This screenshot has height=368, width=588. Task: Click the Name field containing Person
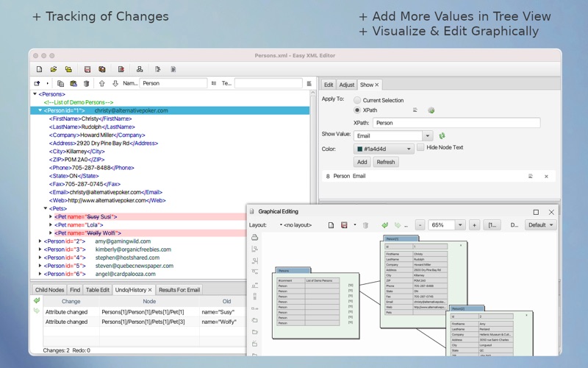(x=173, y=83)
